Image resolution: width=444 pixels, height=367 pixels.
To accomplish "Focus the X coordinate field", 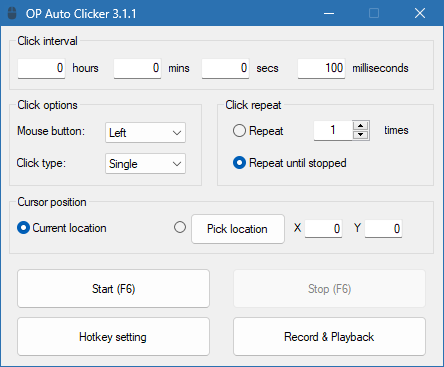I will tap(323, 229).
